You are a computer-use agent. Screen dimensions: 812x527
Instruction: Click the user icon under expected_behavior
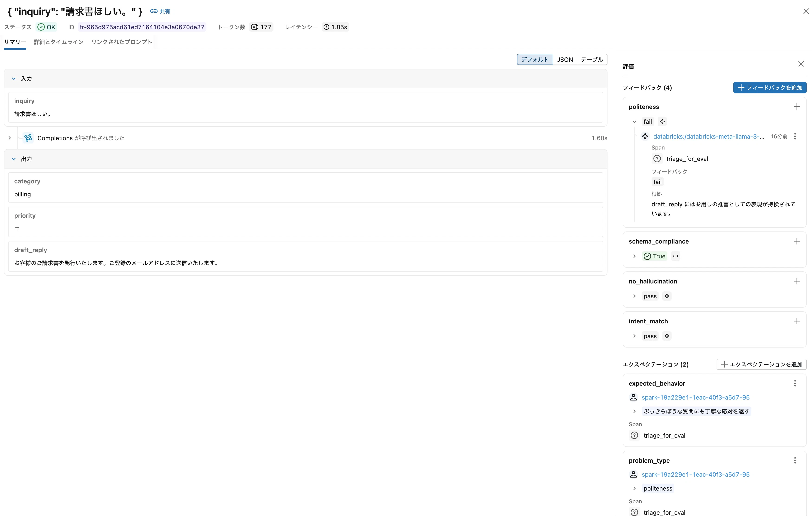pyautogui.click(x=633, y=397)
